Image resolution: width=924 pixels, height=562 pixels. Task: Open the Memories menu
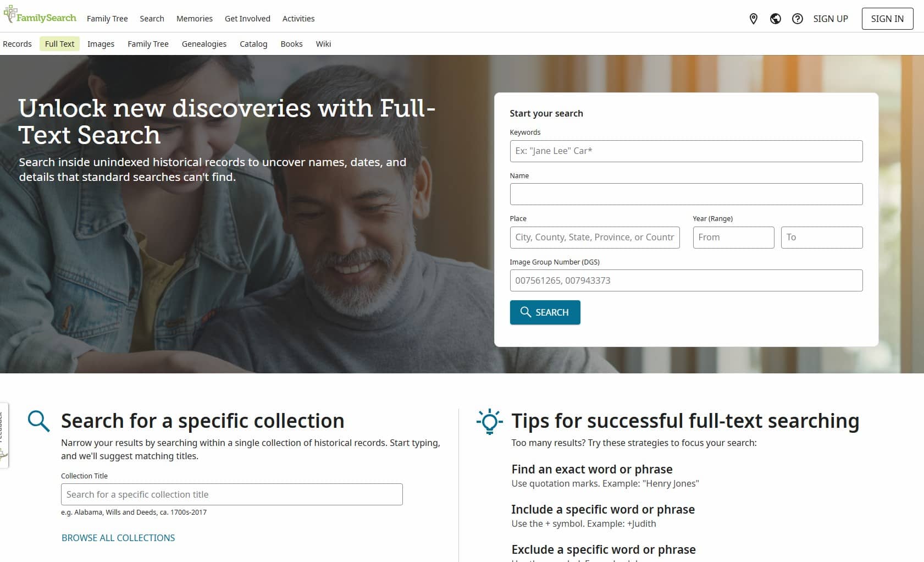195,19
